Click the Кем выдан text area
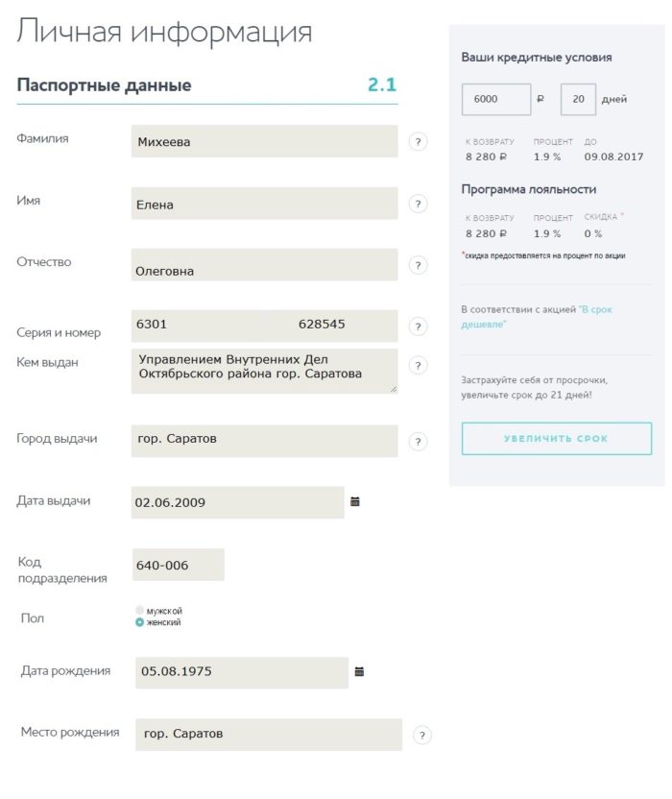The width and height of the screenshot is (672, 799). [x=264, y=370]
